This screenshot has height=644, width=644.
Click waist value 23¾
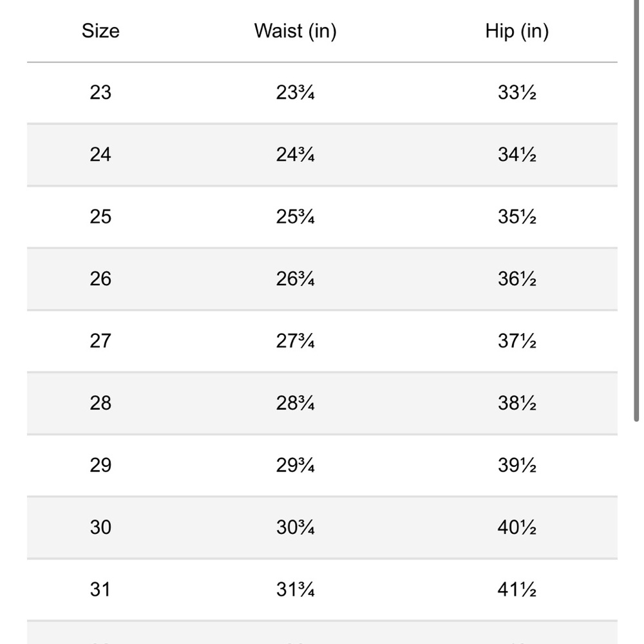tap(296, 92)
